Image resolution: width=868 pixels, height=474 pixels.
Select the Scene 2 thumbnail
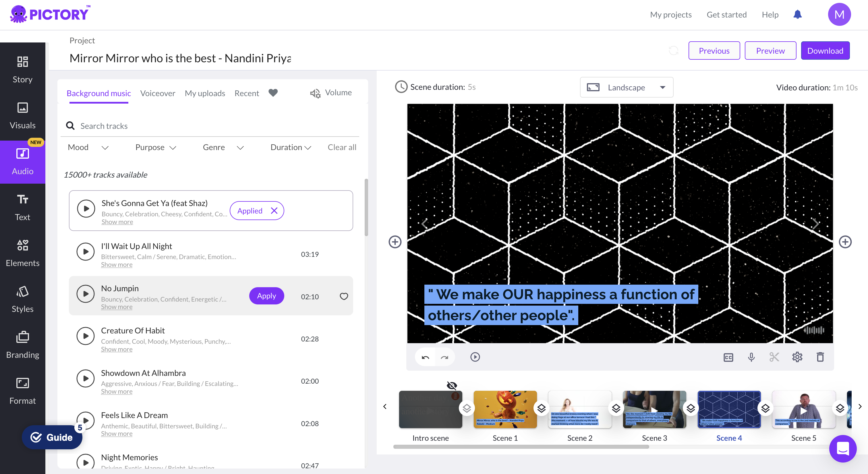(579, 409)
